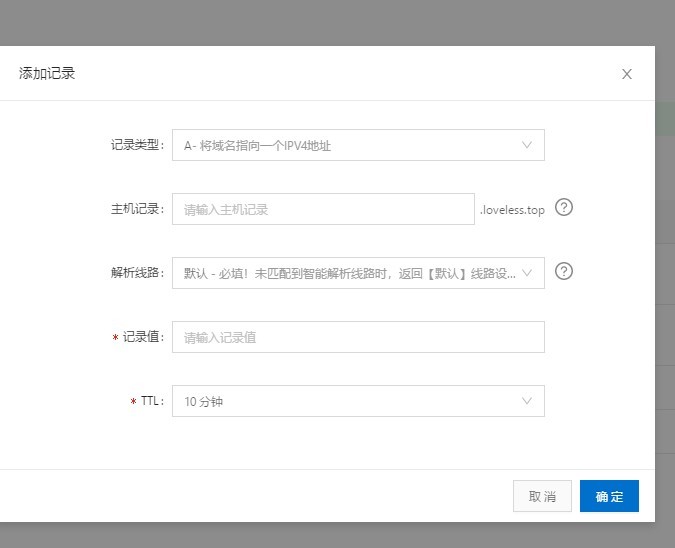Click the 主机记录 label
The image size is (675, 548).
tap(137, 209)
